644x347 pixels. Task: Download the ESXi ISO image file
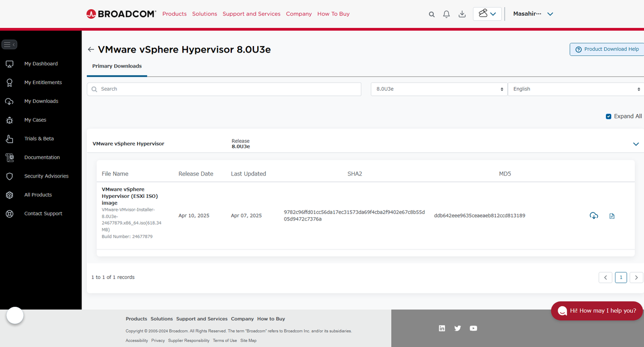[594, 216]
